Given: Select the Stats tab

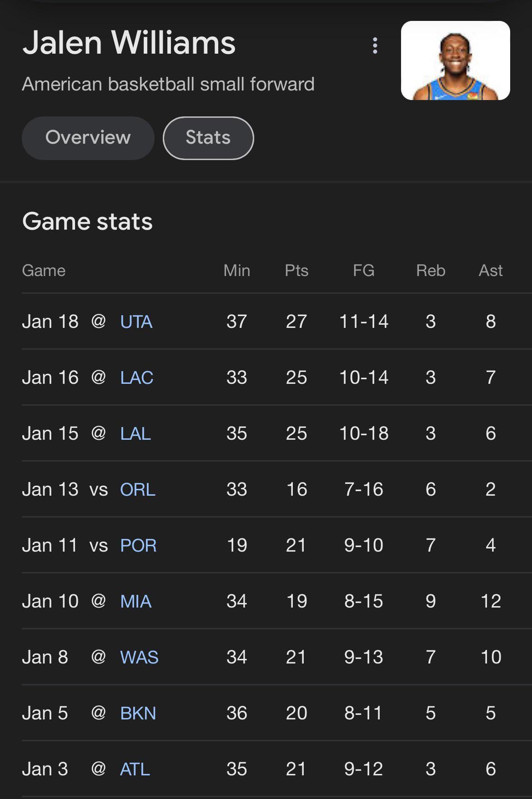Looking at the screenshot, I should (208, 138).
